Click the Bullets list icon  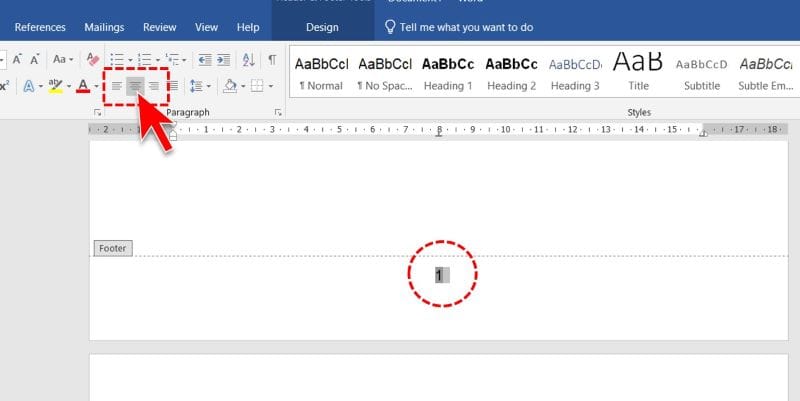(116, 60)
